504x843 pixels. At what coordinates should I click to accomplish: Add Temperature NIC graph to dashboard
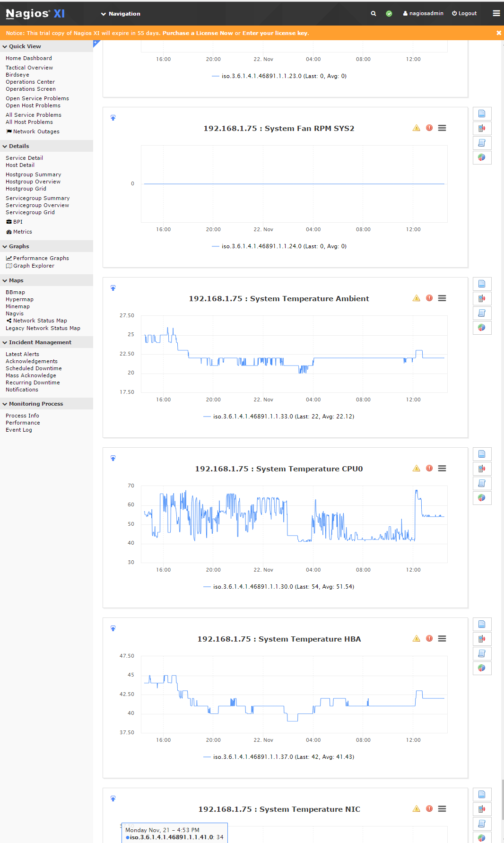pyautogui.click(x=113, y=799)
